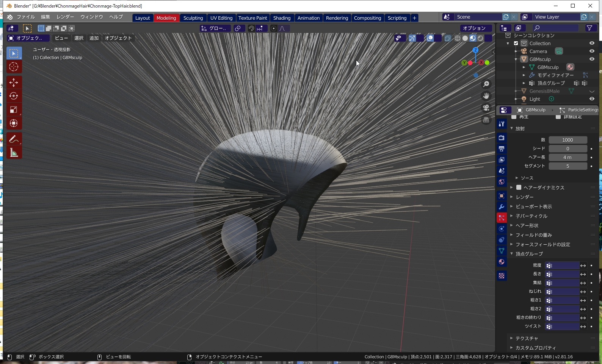Open the ファイル menu
The height and width of the screenshot is (364, 602).
25,17
